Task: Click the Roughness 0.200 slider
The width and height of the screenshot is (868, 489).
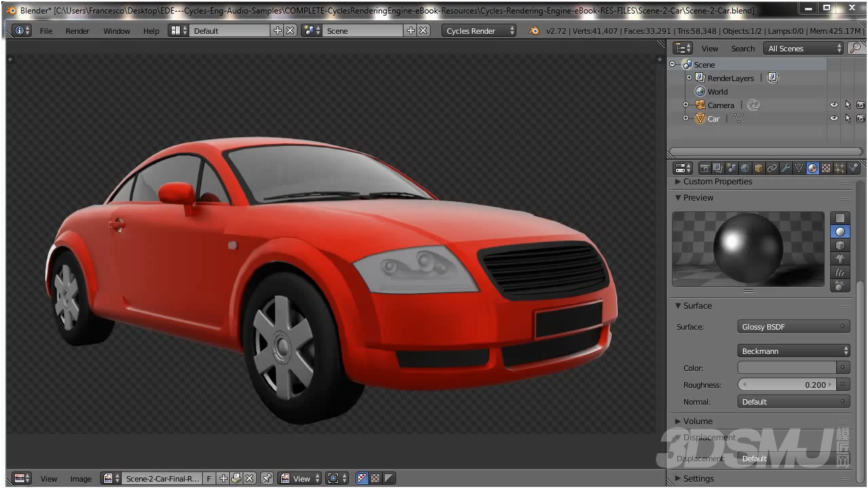Action: 787,385
